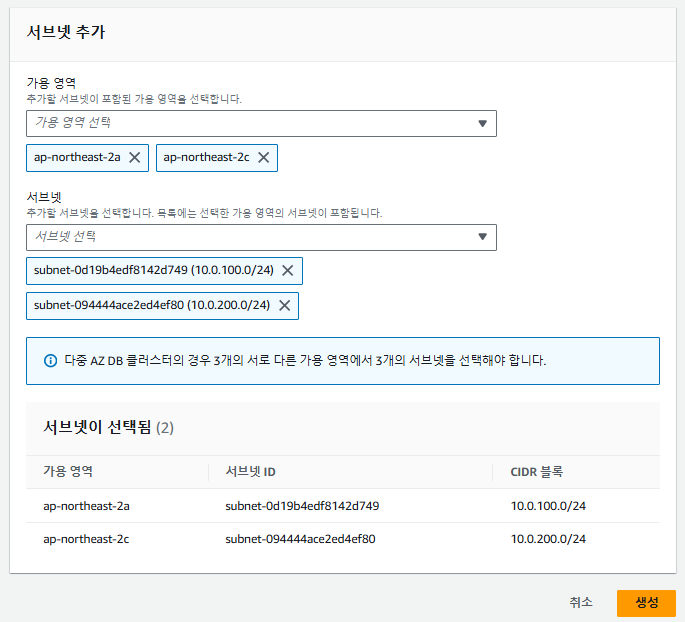Select table cell subnet-094444ace2ed4ef80
This screenshot has width=685, height=622.
click(x=300, y=539)
